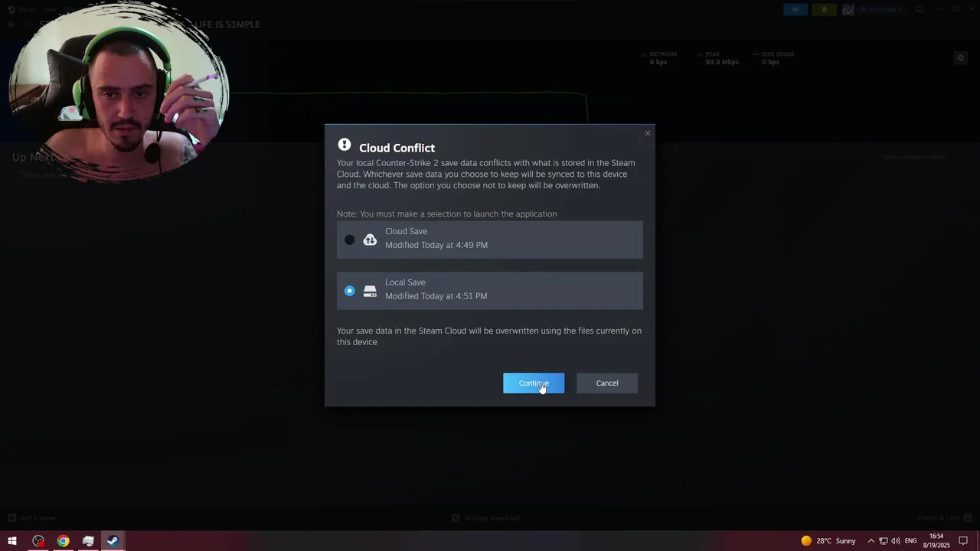This screenshot has width=980, height=551.
Task: Open the download settings gear in Steam
Action: coord(961,58)
